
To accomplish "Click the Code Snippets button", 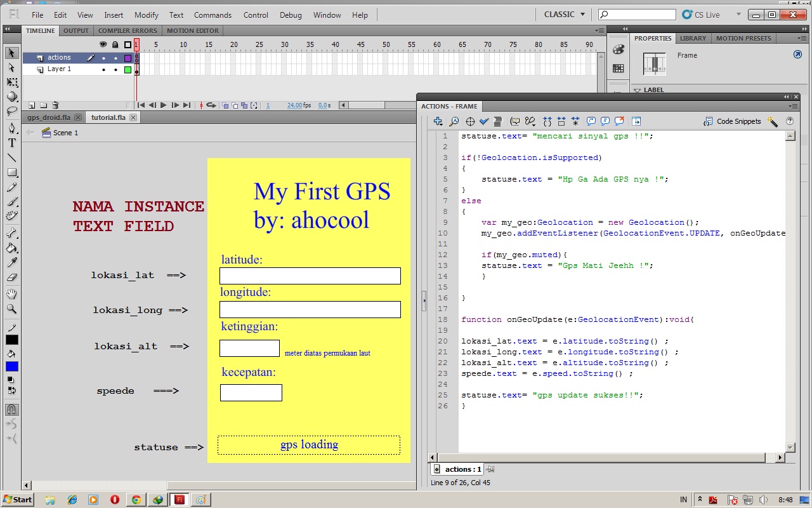I will pyautogui.click(x=733, y=121).
